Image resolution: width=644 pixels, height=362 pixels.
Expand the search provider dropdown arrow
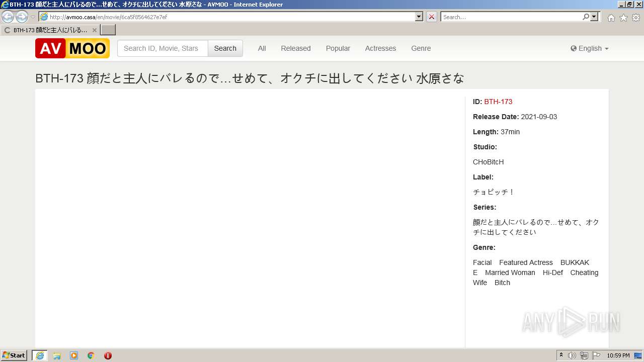point(594,17)
